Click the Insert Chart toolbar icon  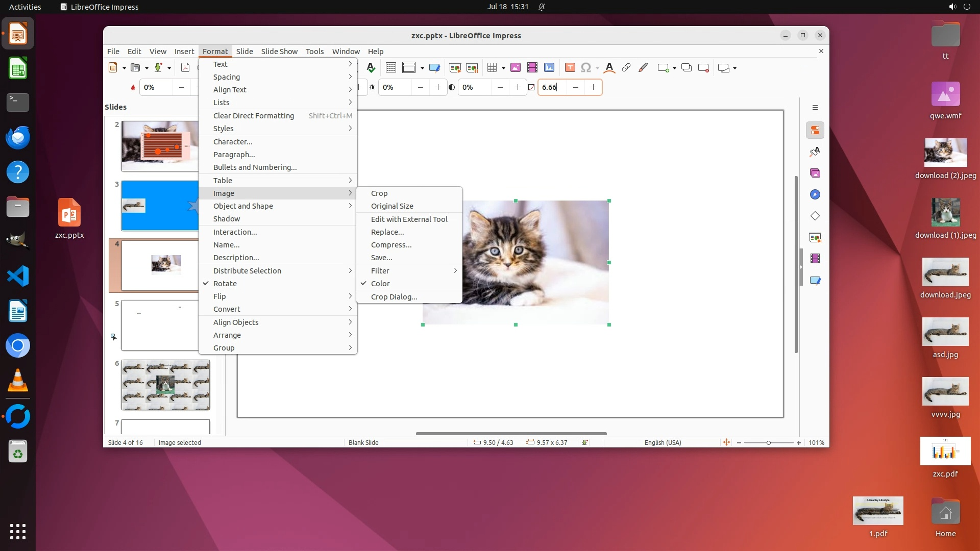(x=549, y=68)
